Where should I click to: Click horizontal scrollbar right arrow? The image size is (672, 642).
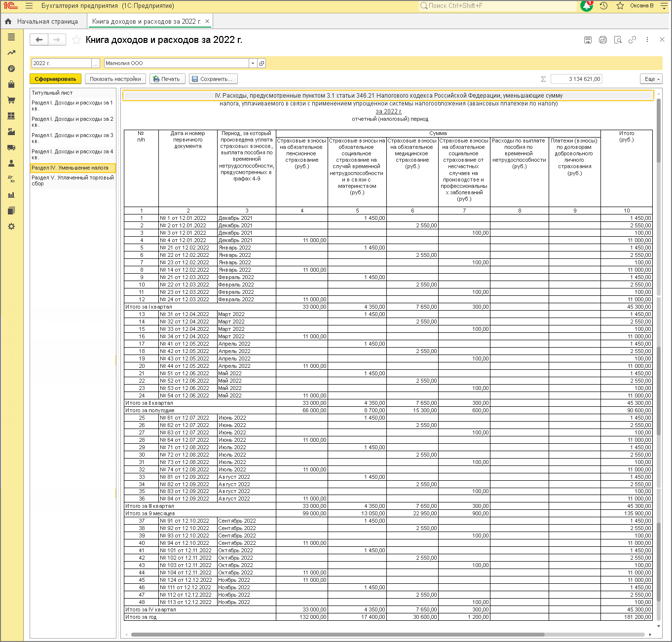pos(650,635)
